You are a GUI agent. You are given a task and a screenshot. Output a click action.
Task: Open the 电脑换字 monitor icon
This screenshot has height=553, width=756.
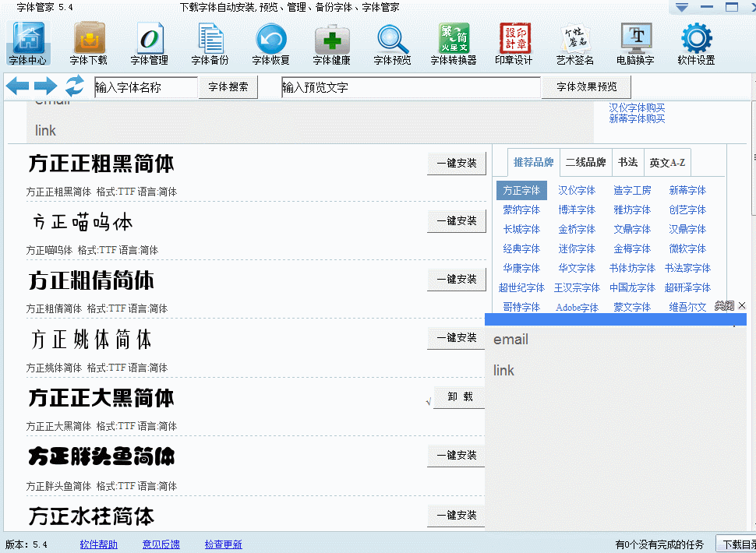(635, 43)
